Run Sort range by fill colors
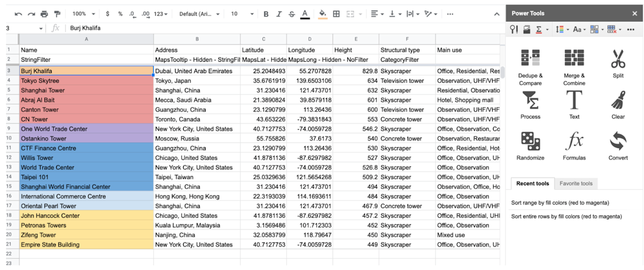 click(x=560, y=203)
